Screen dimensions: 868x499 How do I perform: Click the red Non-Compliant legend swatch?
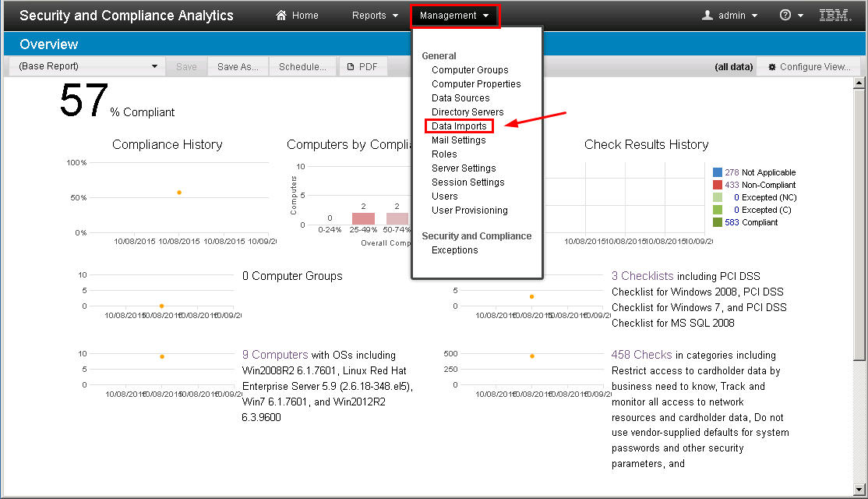click(718, 185)
